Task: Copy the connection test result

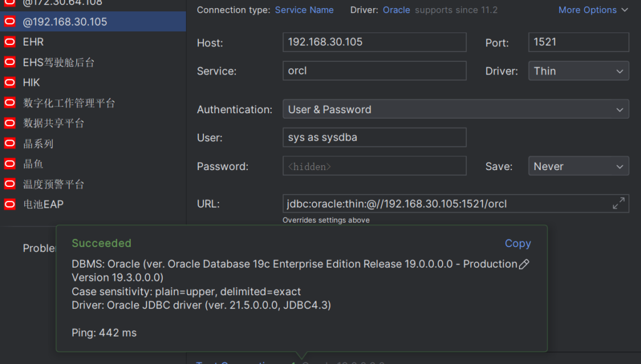Action: pyautogui.click(x=518, y=243)
